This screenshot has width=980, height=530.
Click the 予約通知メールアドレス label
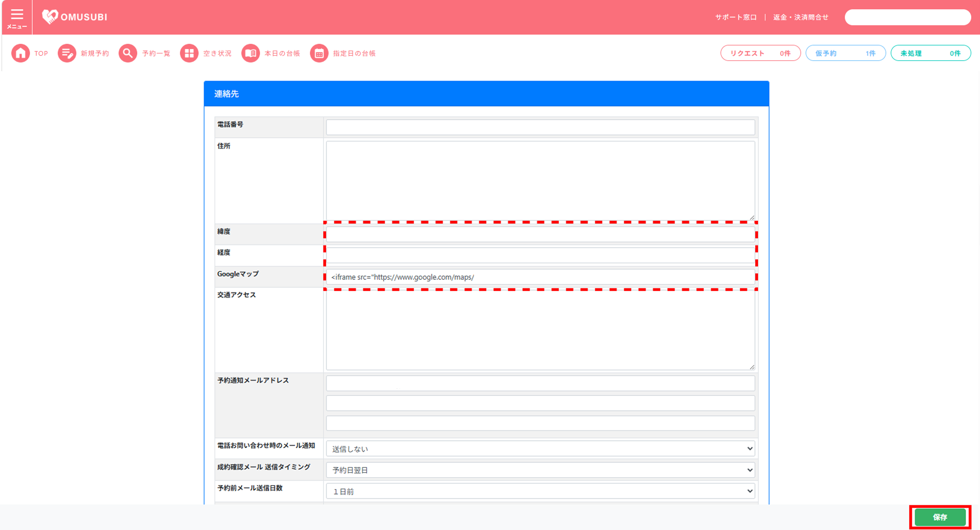(x=253, y=380)
